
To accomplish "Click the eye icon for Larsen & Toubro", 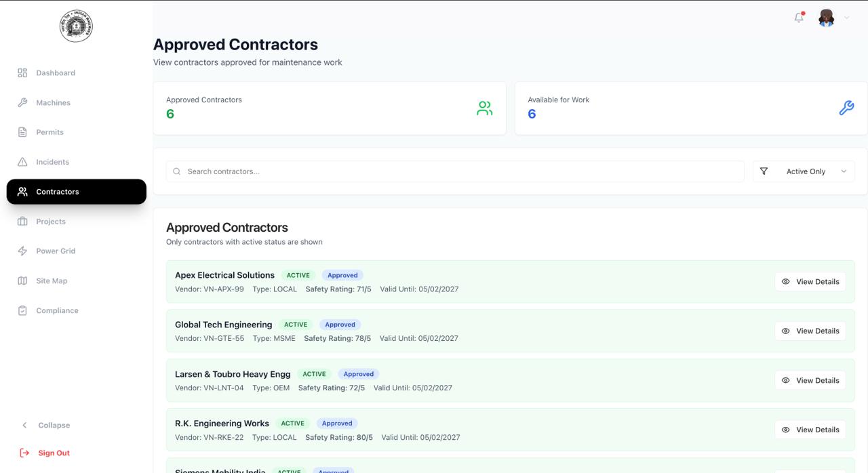I will pos(785,380).
